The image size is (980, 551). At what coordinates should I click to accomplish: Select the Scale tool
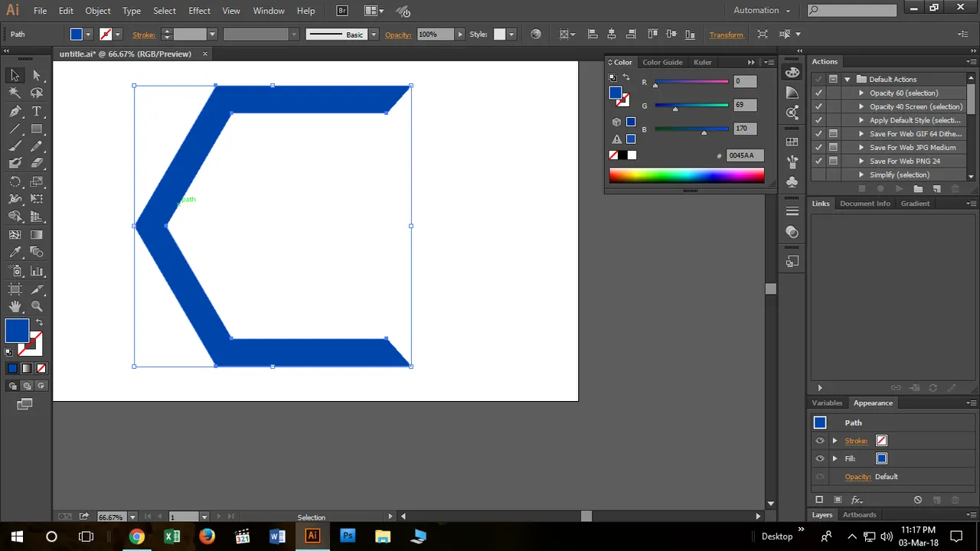click(36, 181)
